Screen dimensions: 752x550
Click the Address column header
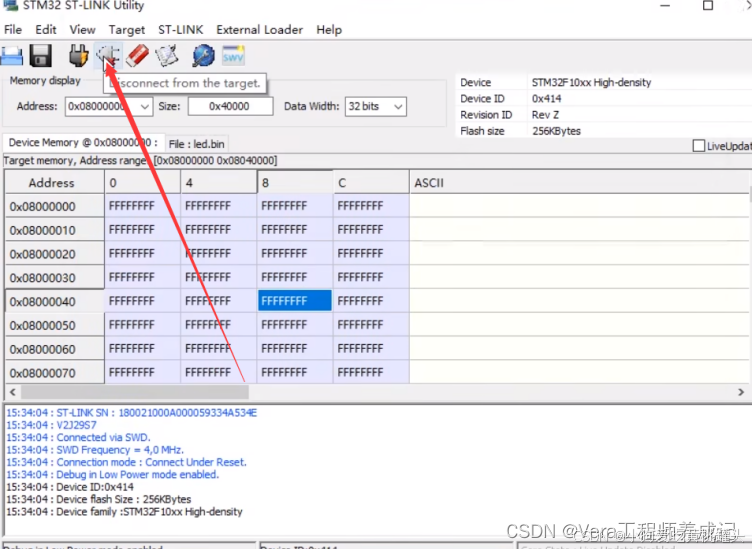(54, 183)
